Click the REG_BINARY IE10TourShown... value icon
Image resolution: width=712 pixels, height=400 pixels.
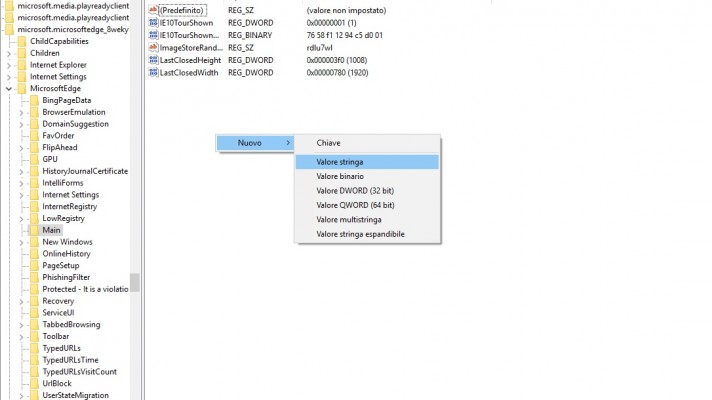point(153,35)
